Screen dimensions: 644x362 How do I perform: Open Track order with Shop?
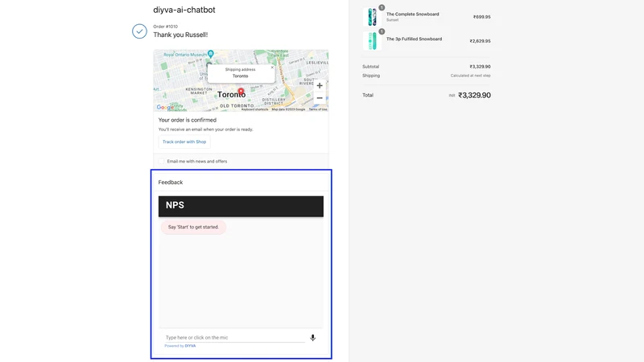pos(184,142)
